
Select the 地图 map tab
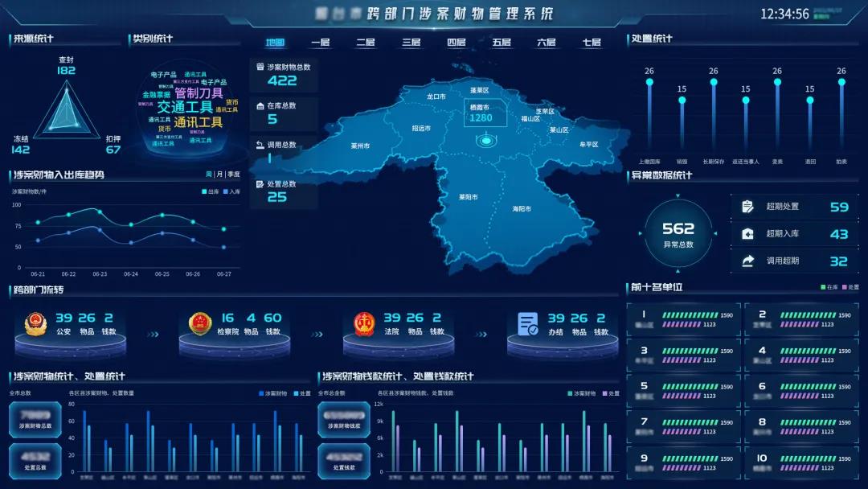click(275, 43)
